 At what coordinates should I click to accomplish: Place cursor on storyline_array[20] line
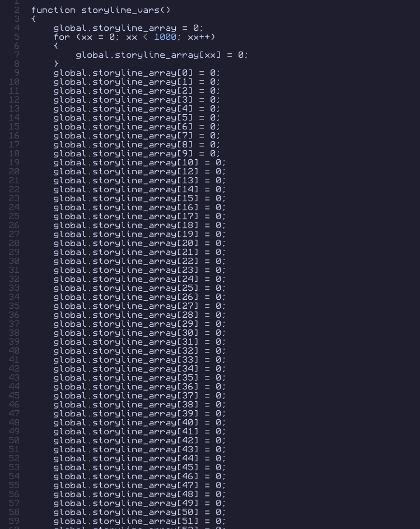click(x=139, y=243)
